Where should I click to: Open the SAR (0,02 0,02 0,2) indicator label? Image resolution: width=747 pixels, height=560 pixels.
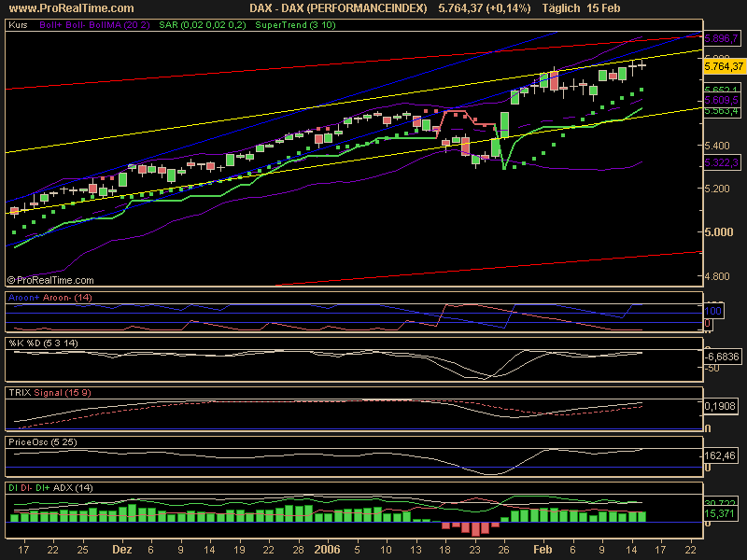coord(203,25)
